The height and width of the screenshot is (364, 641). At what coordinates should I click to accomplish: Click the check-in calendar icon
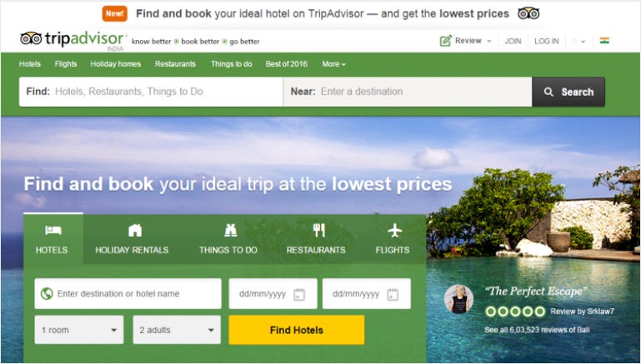click(299, 294)
